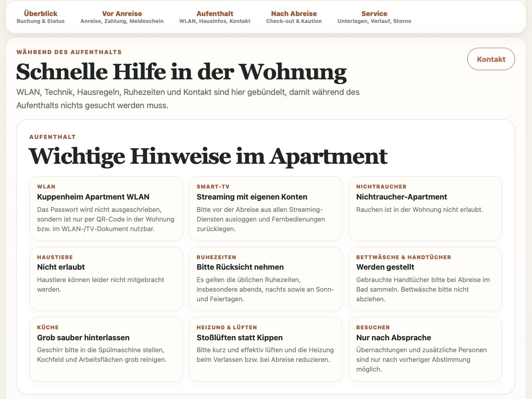Viewport: 532px width, 399px height.
Task: Click the Nichtraucher-Apartment card
Action: [425, 208]
